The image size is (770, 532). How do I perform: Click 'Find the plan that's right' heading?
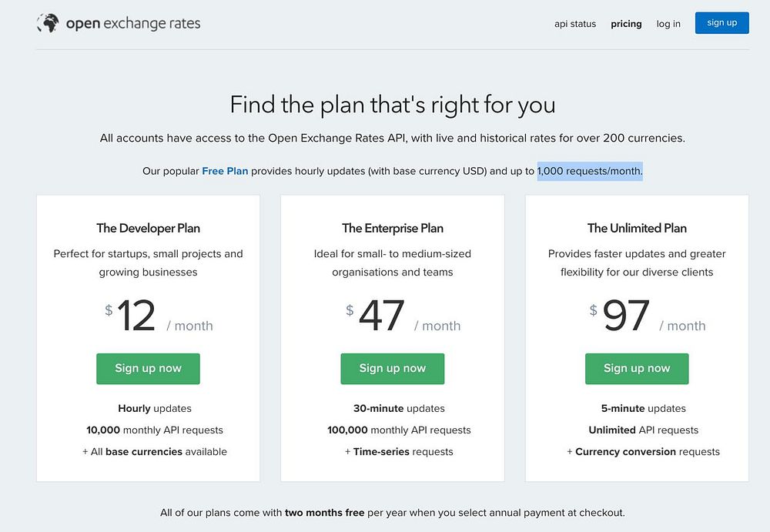(x=393, y=105)
